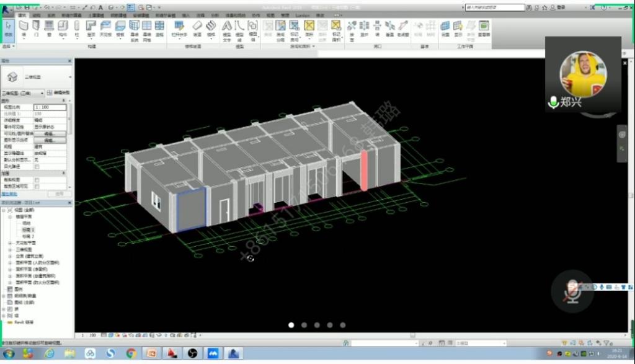The height and width of the screenshot is (364, 635).
Task: Enable the Crop View (裁剪视图) checkbox
Action: tap(37, 180)
